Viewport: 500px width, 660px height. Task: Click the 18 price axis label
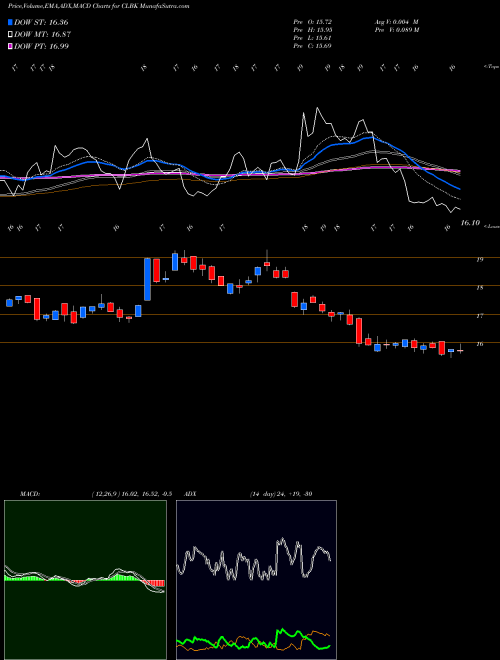coord(479,288)
